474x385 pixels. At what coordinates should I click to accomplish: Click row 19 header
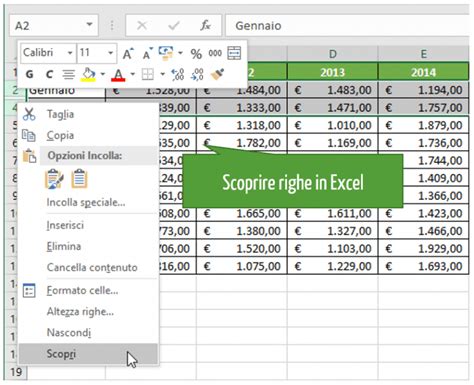[x=16, y=372]
